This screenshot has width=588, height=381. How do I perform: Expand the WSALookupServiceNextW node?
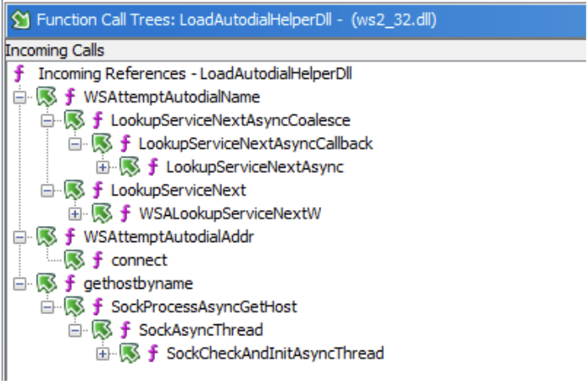click(x=75, y=213)
